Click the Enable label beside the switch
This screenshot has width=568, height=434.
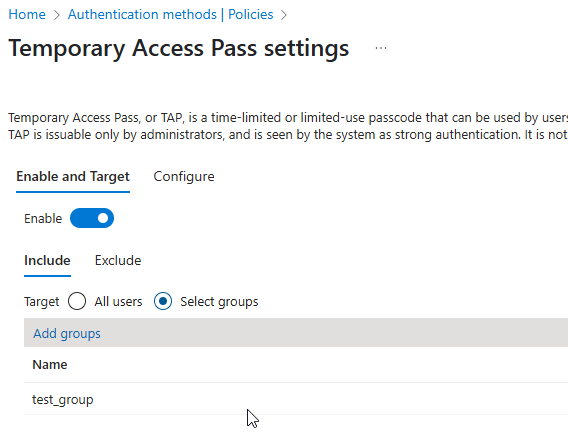pyautogui.click(x=43, y=219)
